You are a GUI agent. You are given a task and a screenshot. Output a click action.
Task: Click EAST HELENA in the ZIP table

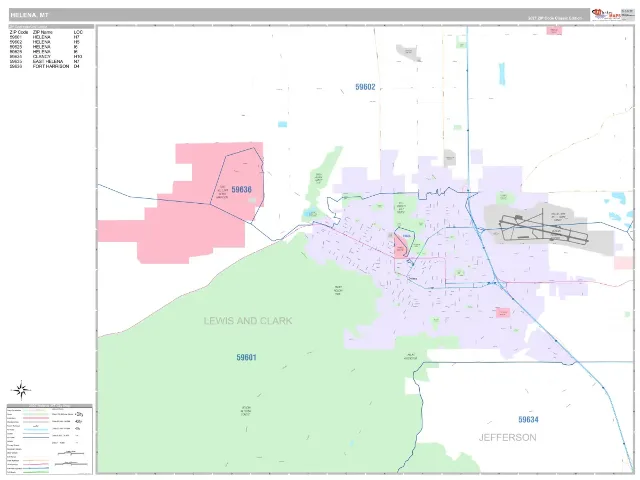[48, 61]
